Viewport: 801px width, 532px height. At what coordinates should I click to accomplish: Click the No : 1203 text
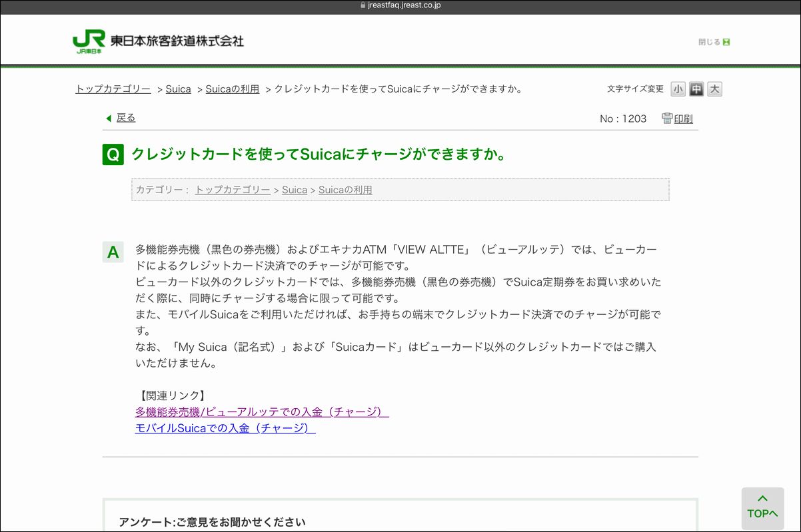click(x=623, y=119)
